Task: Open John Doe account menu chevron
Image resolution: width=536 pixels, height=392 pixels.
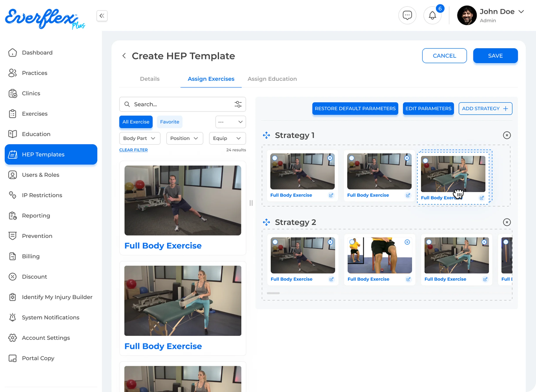Action: tap(521, 12)
